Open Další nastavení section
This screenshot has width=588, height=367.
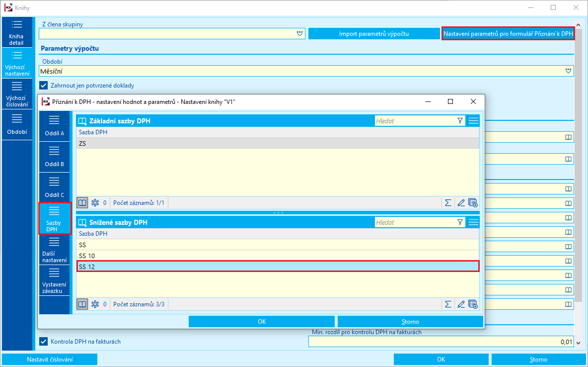coord(54,250)
